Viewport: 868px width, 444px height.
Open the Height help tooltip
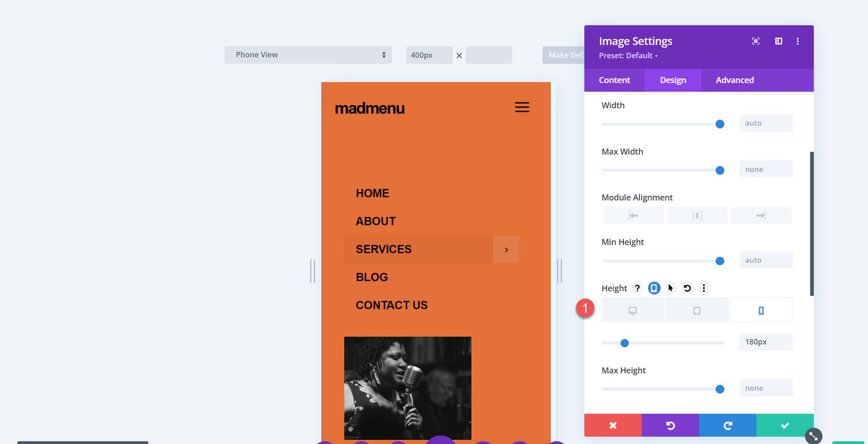click(x=637, y=288)
